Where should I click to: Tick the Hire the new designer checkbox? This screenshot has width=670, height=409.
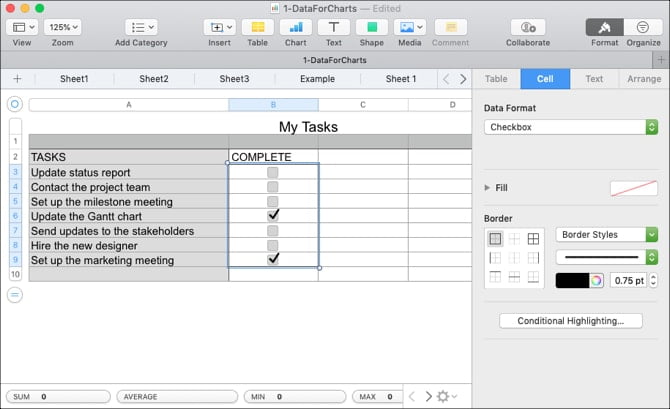[273, 245]
